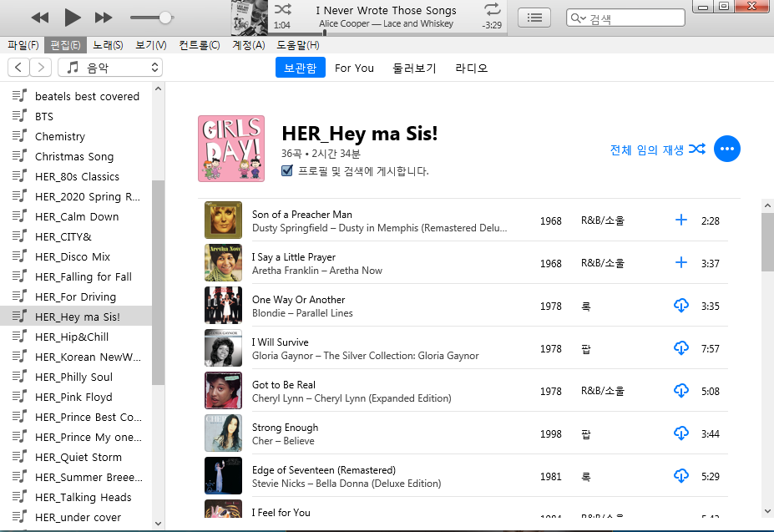Open the HER_Hip&Chill playlist

point(76,337)
